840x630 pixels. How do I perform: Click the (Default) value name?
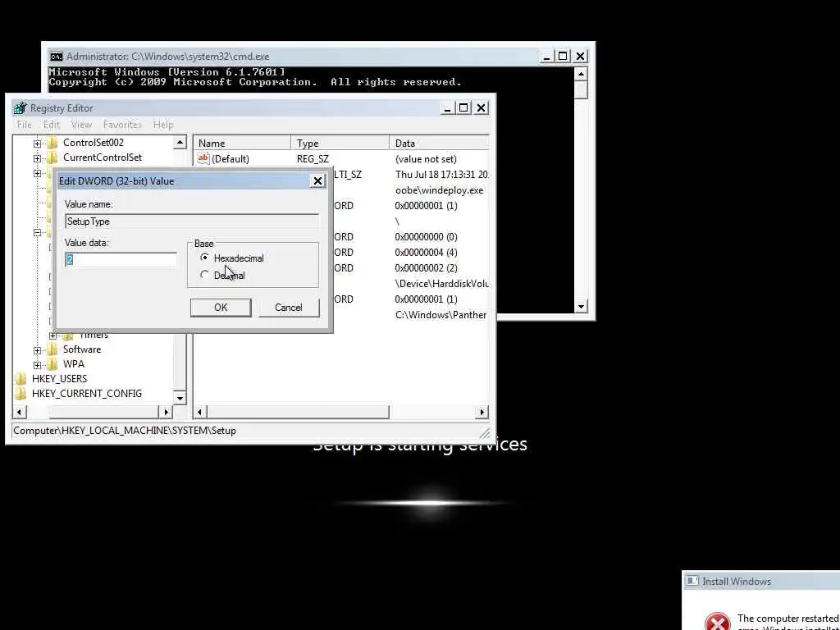click(231, 159)
